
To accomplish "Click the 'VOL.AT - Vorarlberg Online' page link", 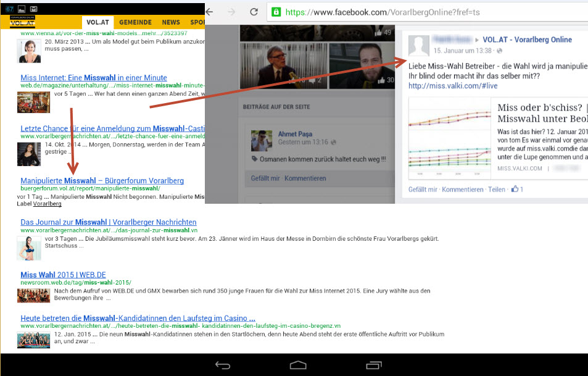I will 527,40.
